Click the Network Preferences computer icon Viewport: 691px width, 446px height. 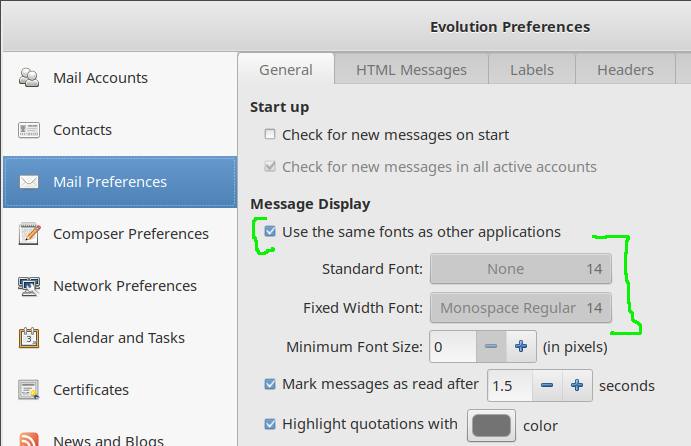click(29, 286)
